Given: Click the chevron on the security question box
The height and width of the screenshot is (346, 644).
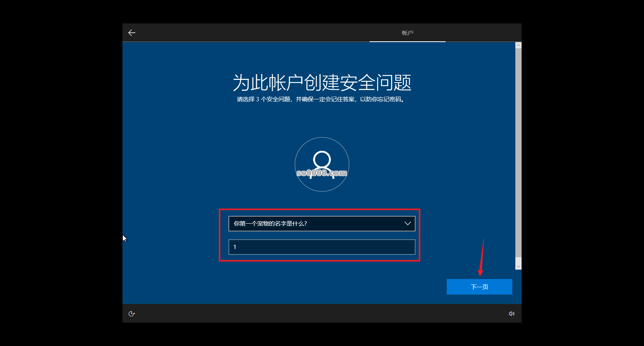Looking at the screenshot, I should 407,224.
